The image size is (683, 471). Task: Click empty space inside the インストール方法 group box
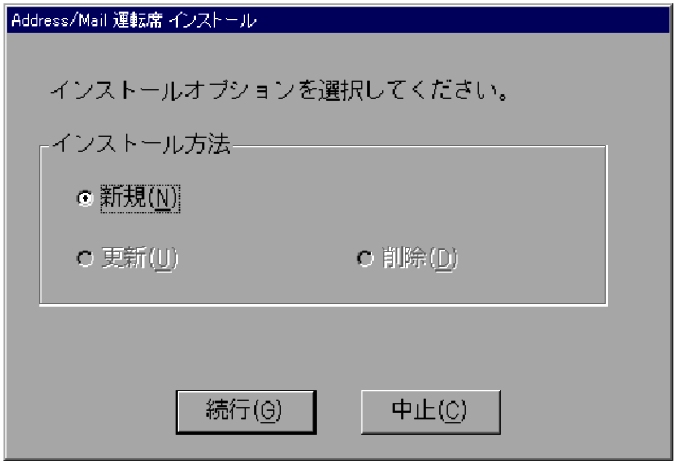[x=392, y=196]
